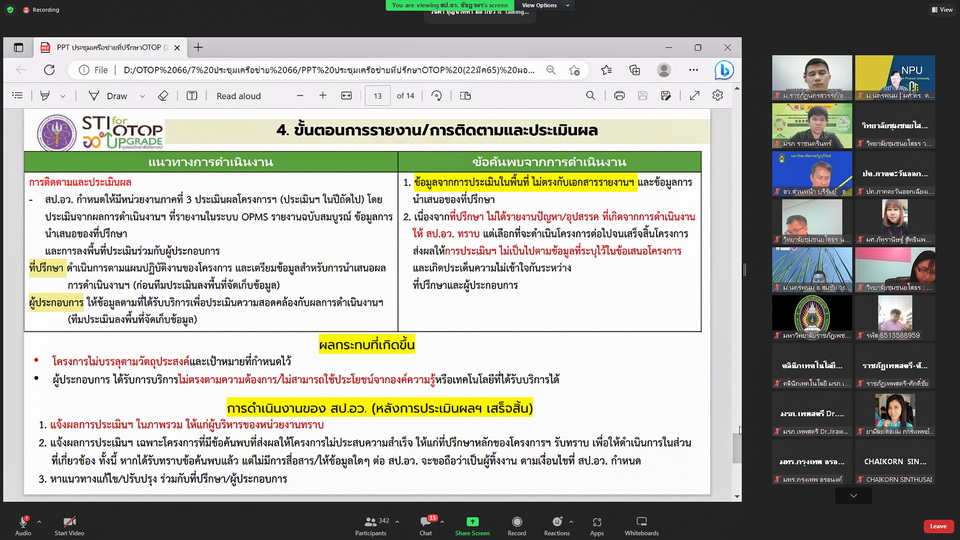Select the highlight tool in PDF toolbar
Screen dimensions: 960x540
point(45,96)
